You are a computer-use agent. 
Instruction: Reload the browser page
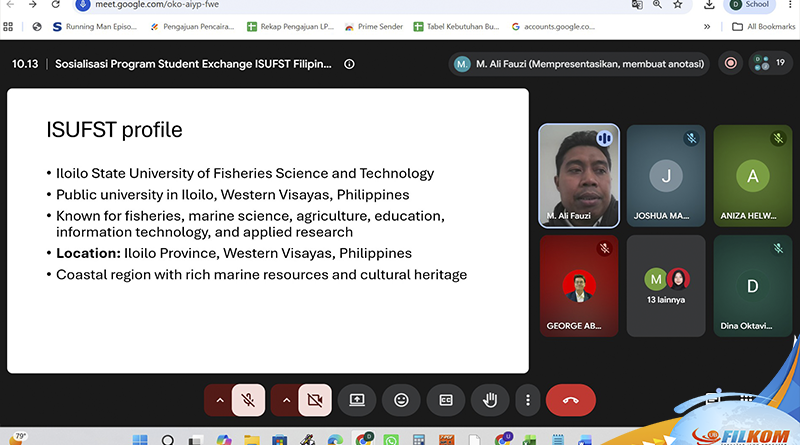tap(56, 5)
